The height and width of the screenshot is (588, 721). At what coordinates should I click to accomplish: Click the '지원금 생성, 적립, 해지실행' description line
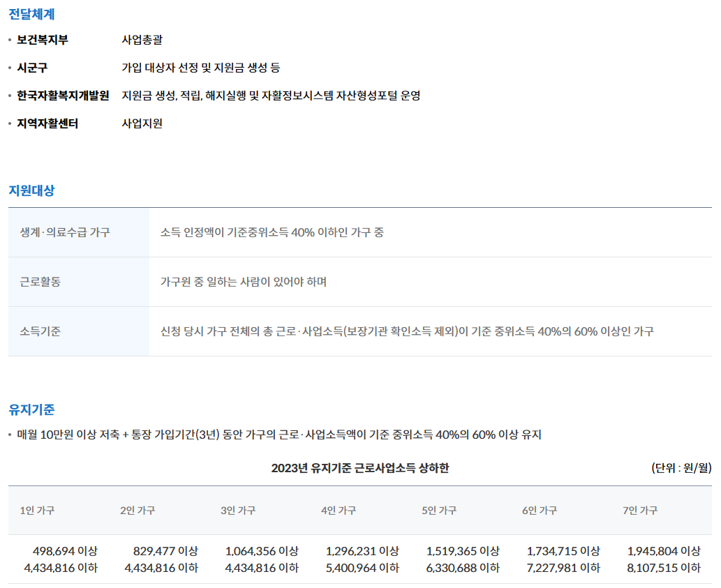pyautogui.click(x=271, y=96)
